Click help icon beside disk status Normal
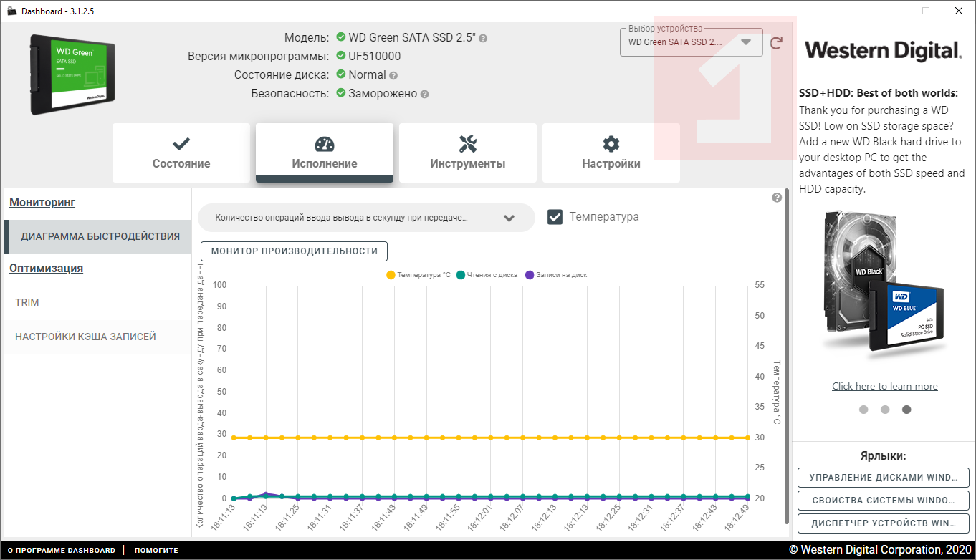The width and height of the screenshot is (976, 560). click(393, 75)
